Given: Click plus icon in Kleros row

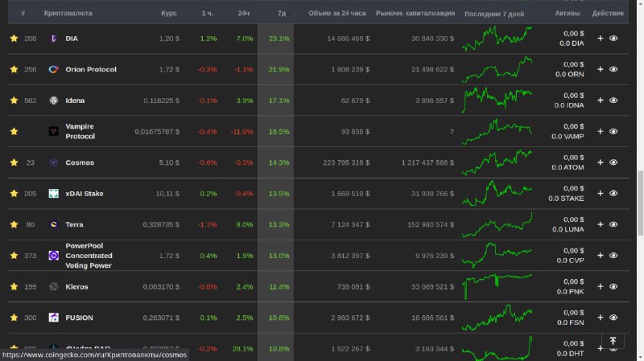Looking at the screenshot, I should point(600,286).
